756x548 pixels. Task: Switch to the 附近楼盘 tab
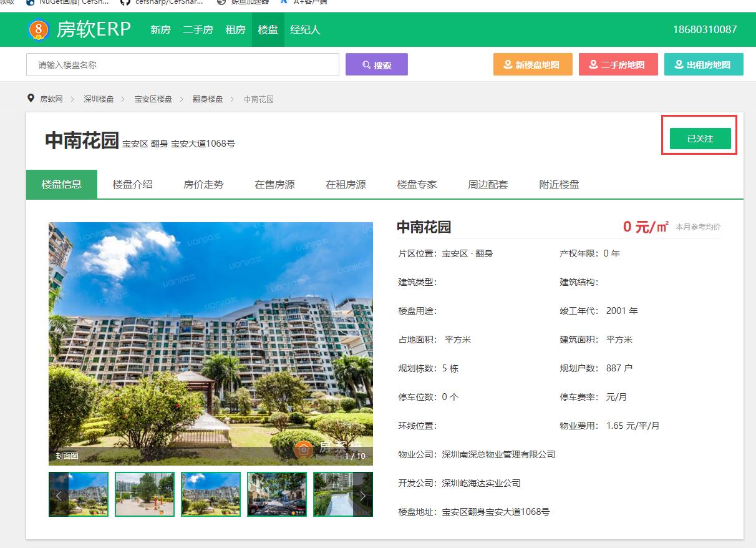tap(560, 184)
